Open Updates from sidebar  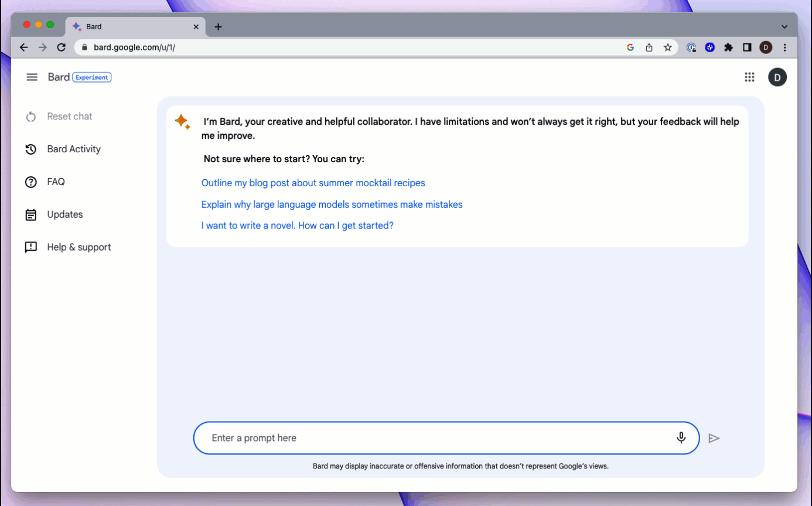[x=65, y=215]
